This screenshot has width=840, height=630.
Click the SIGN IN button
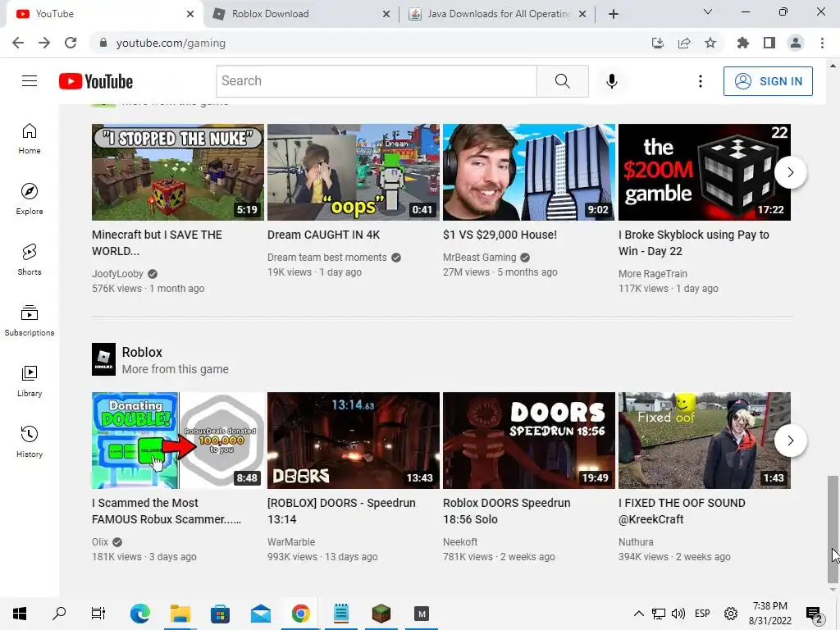coord(768,81)
